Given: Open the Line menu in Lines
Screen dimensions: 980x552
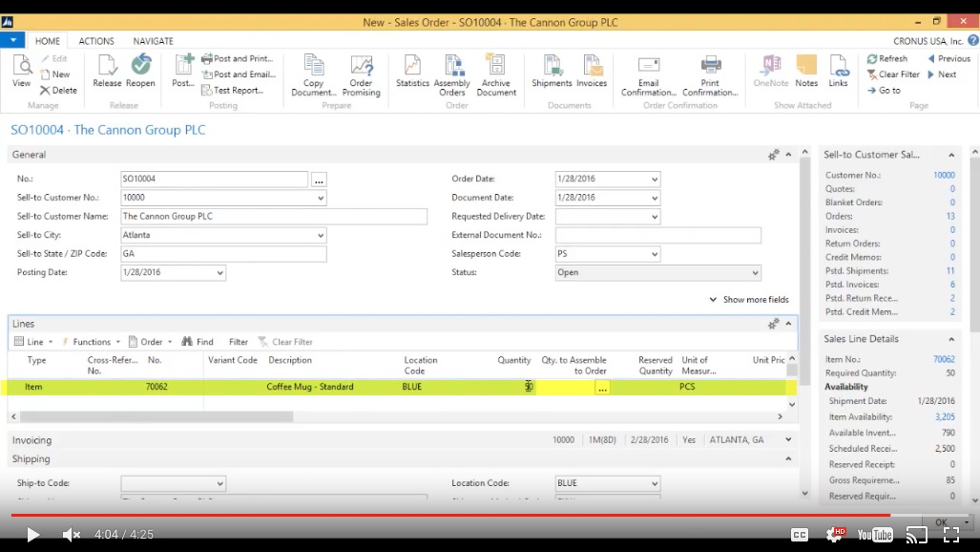Looking at the screenshot, I should click(x=33, y=342).
